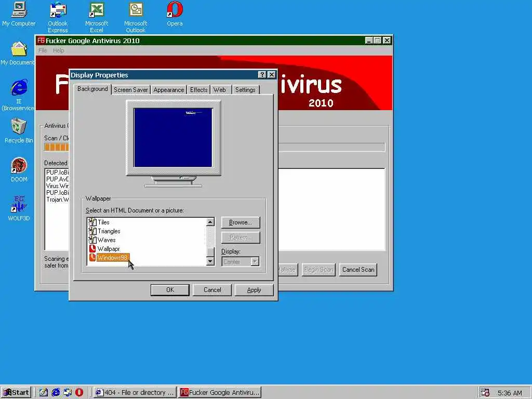Click the monitor wallpaper preview
Image resolution: width=532 pixels, height=399 pixels.
[x=174, y=137]
